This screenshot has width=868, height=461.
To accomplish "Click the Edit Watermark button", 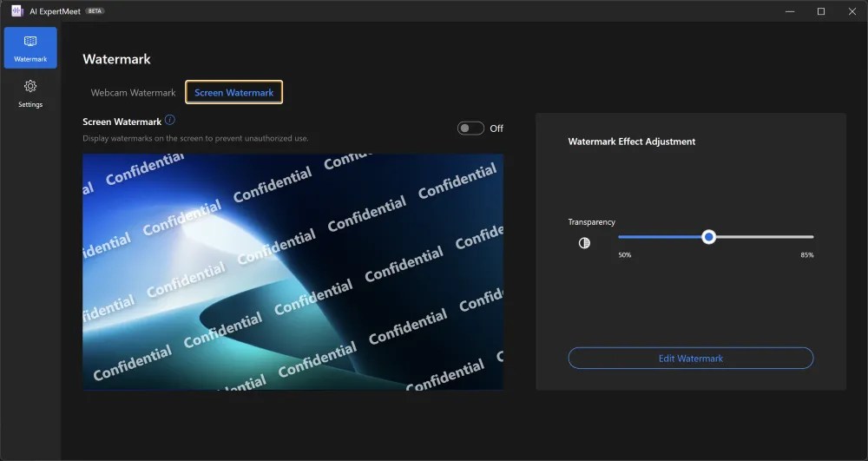I will [691, 358].
